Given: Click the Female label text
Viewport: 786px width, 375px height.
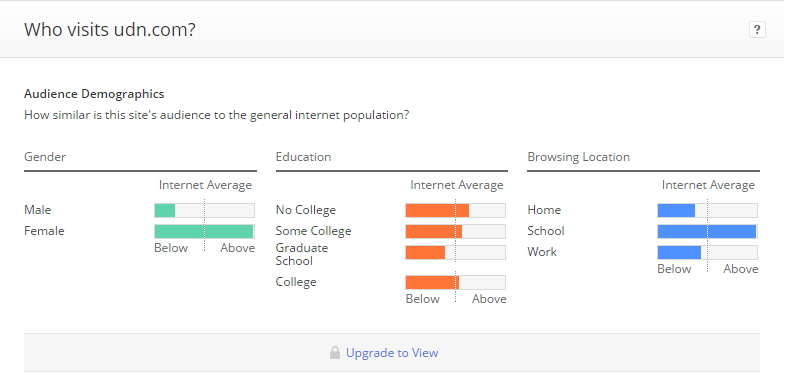Looking at the screenshot, I should 44,231.
